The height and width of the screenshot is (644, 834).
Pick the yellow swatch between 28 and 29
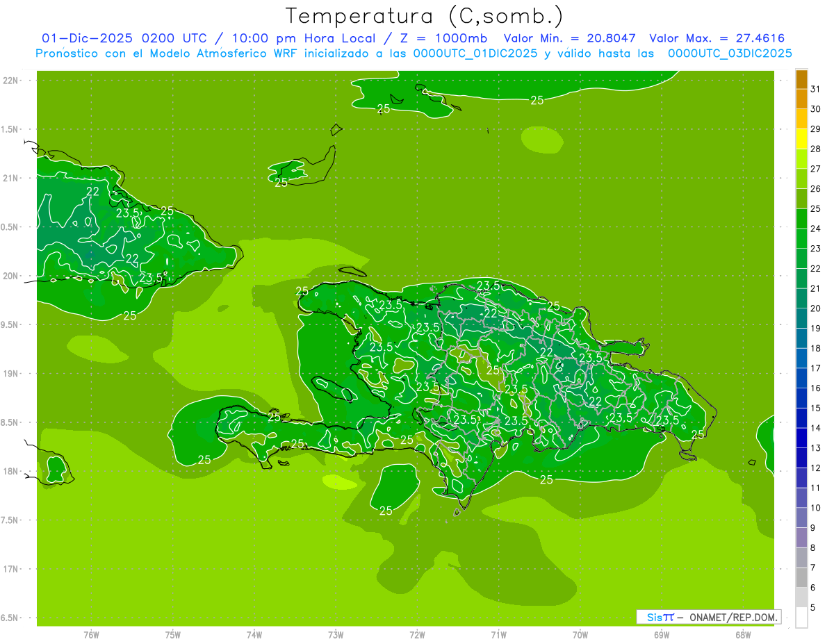tap(801, 139)
